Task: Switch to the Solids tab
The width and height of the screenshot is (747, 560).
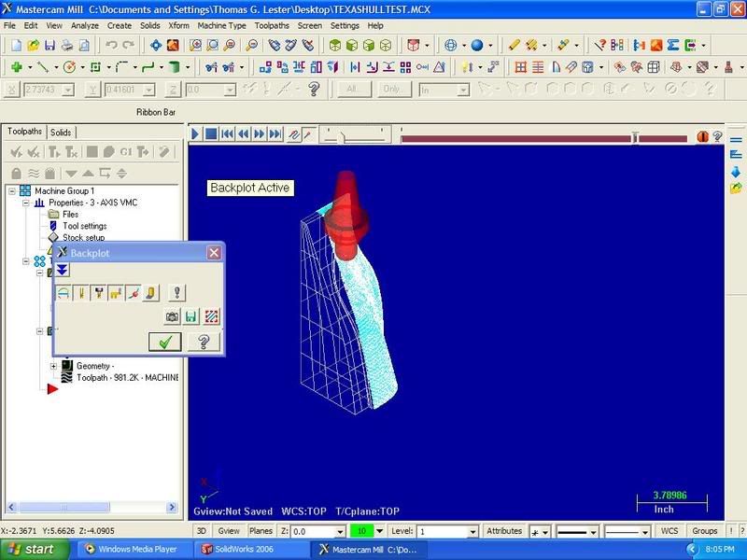Action: (x=61, y=133)
